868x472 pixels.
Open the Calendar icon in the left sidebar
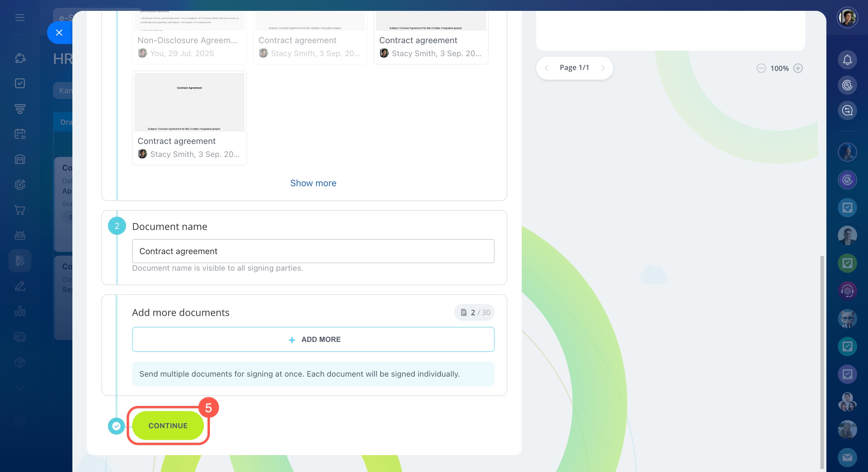click(20, 134)
